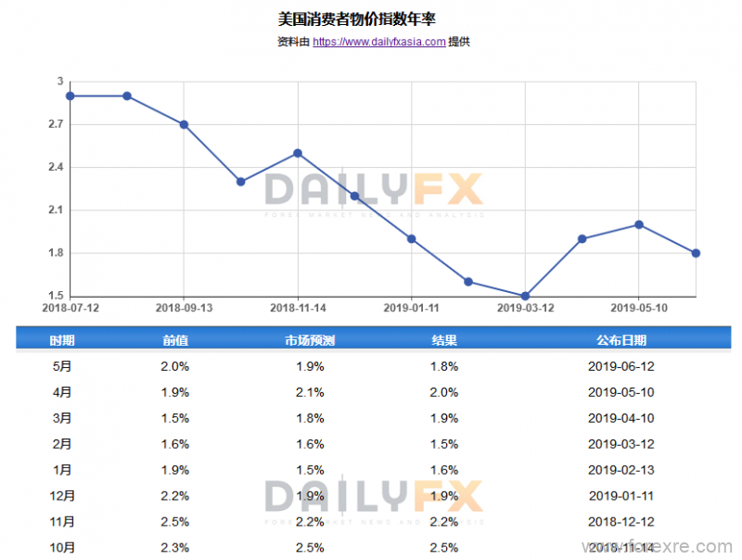Click the 4月 forecast value 2.1%
This screenshot has width=742, height=560.
coord(310,392)
